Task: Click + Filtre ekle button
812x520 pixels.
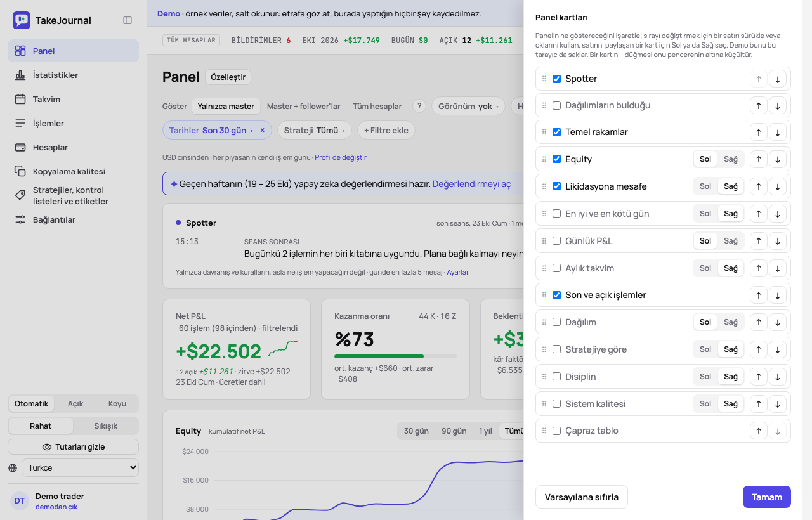Action: [386, 130]
